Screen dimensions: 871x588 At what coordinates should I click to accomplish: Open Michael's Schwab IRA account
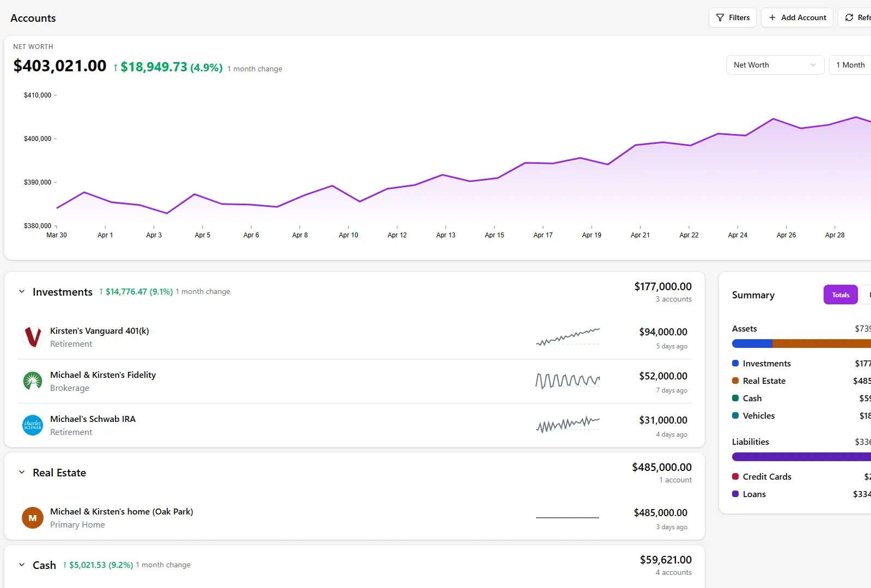pos(355,425)
